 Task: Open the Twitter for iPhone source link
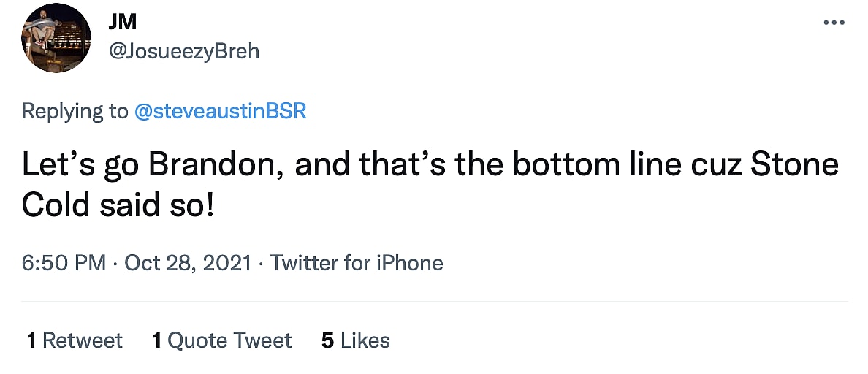coord(357,263)
